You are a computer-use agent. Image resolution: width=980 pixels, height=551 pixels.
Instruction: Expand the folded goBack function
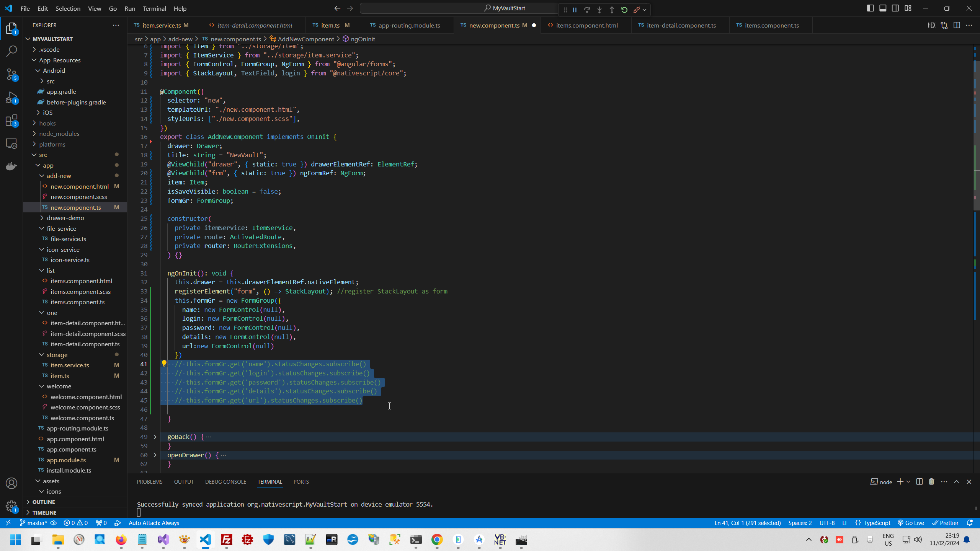tap(155, 437)
